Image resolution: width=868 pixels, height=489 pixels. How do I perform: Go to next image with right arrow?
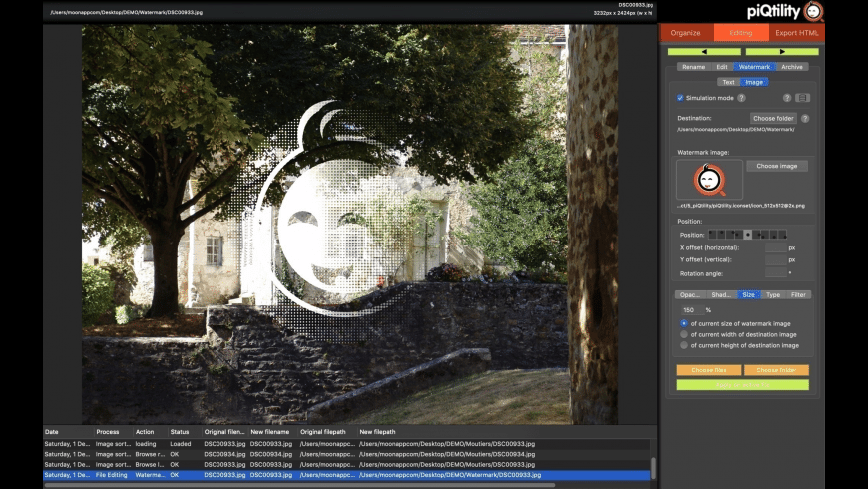click(781, 51)
